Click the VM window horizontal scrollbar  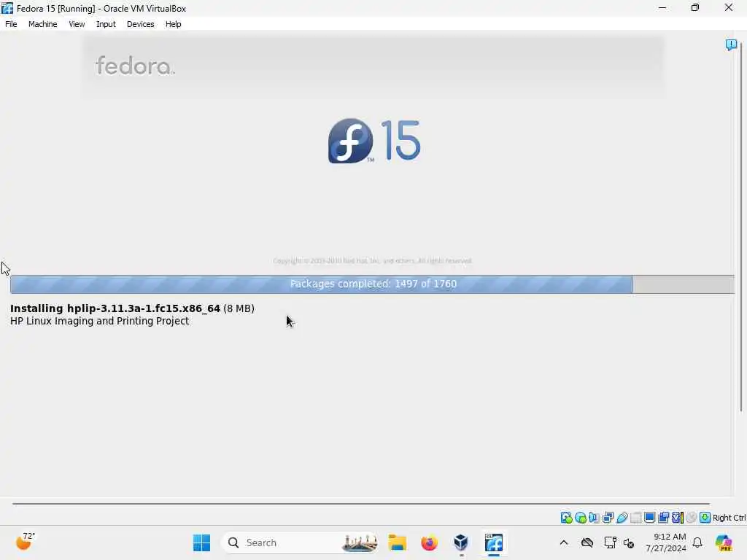(360, 503)
